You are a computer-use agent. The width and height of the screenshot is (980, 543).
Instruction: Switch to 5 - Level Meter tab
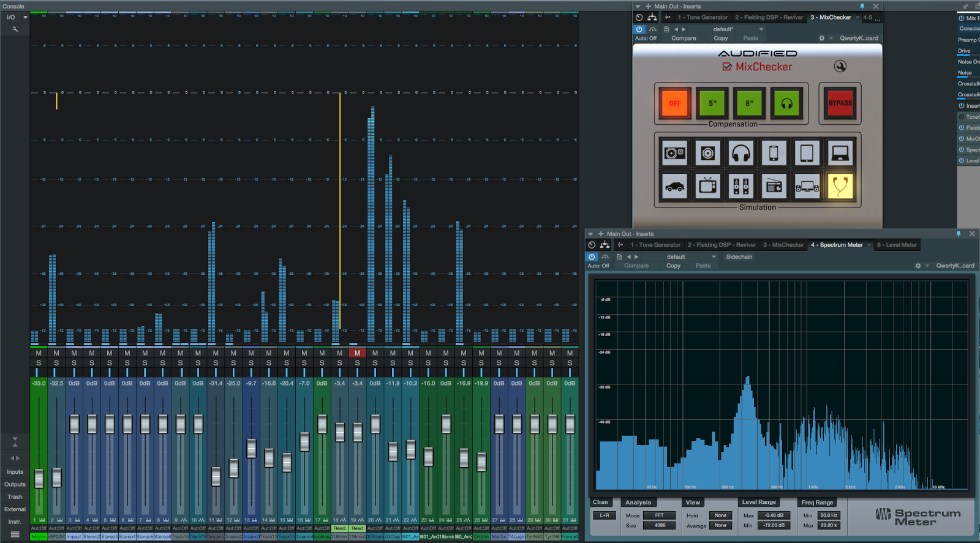click(897, 245)
